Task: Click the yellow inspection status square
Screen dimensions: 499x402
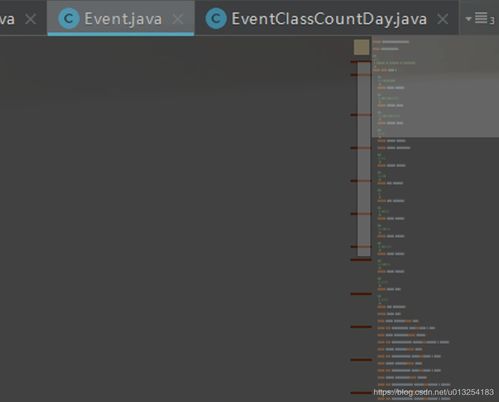Action: pyautogui.click(x=361, y=47)
